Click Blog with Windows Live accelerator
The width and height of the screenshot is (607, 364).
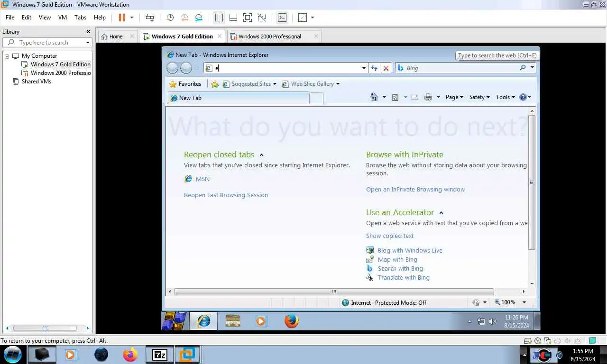410,251
